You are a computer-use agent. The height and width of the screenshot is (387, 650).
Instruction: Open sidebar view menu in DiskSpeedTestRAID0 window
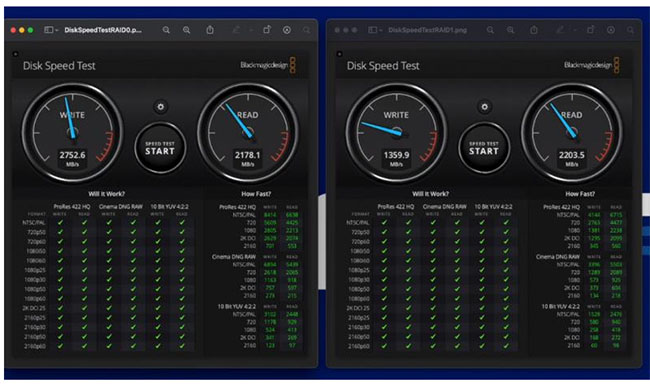coord(51,30)
